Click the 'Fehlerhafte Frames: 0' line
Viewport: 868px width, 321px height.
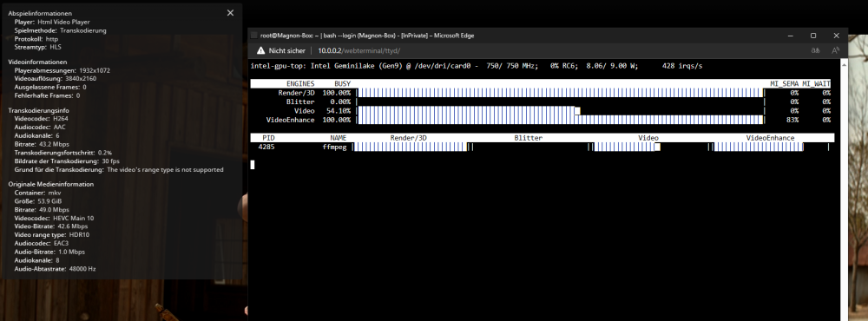coord(47,95)
